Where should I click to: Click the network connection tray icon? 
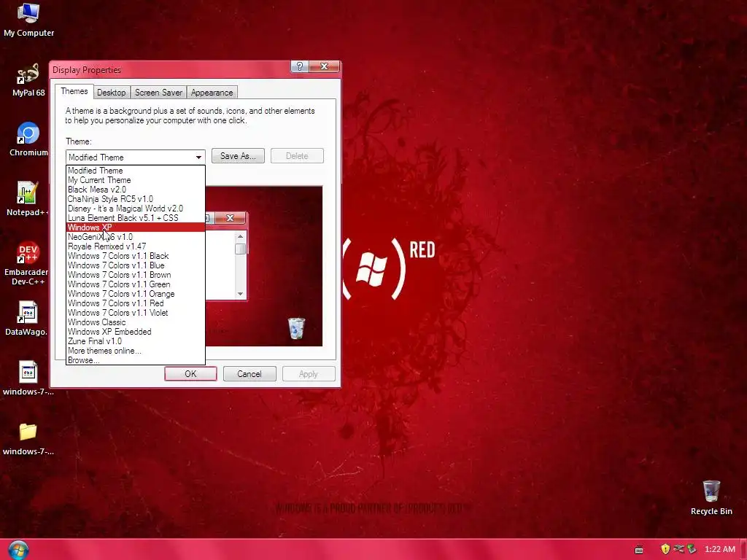point(678,549)
